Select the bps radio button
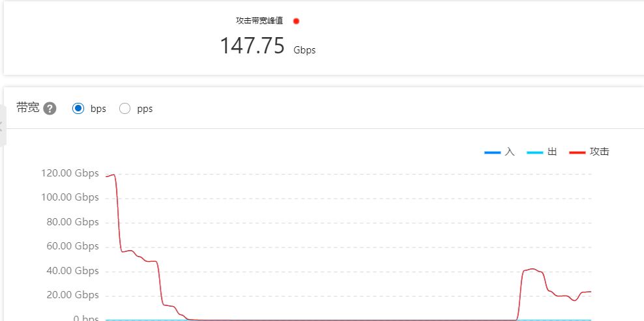644x321 pixels. point(78,109)
